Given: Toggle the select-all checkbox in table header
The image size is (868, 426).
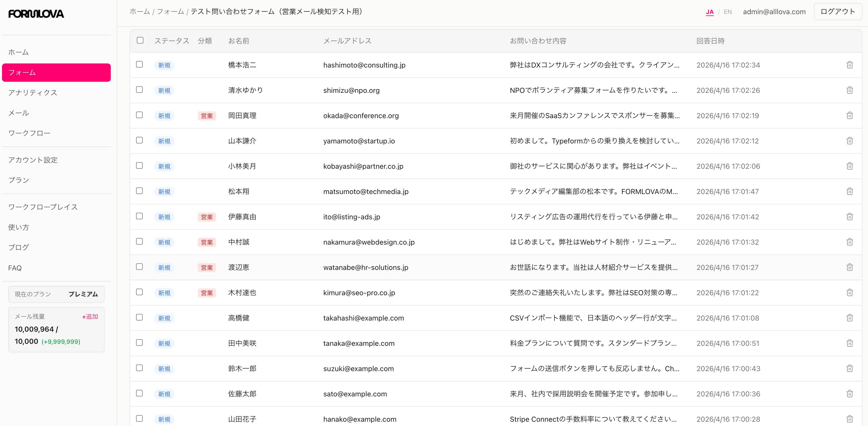Looking at the screenshot, I should (140, 40).
